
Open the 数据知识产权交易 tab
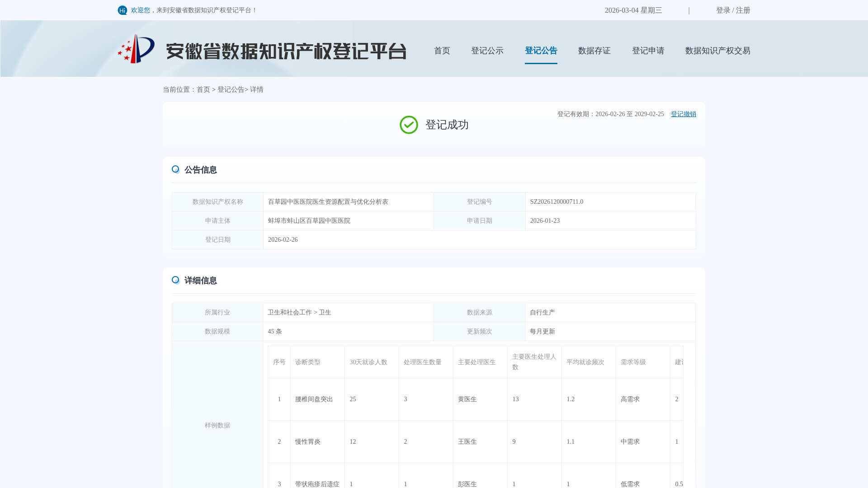pos(718,51)
